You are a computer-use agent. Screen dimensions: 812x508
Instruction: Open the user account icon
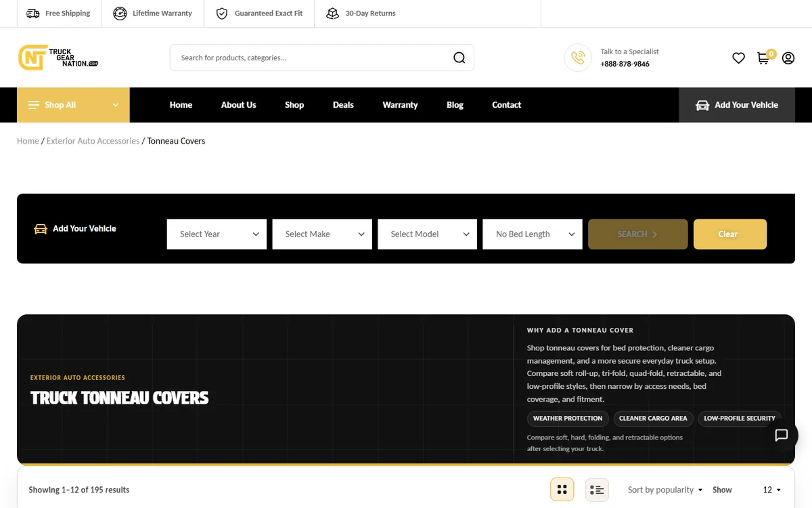(788, 58)
